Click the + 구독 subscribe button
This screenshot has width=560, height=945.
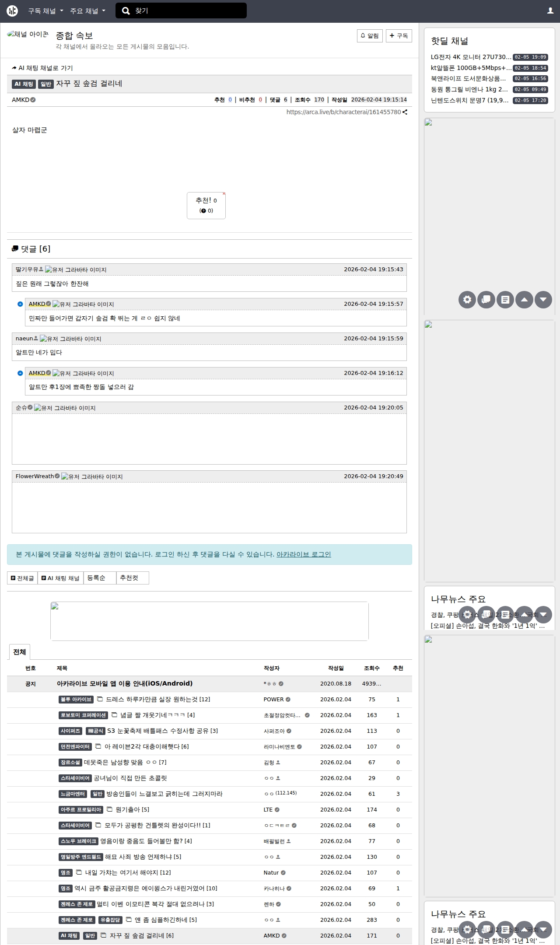coord(399,36)
